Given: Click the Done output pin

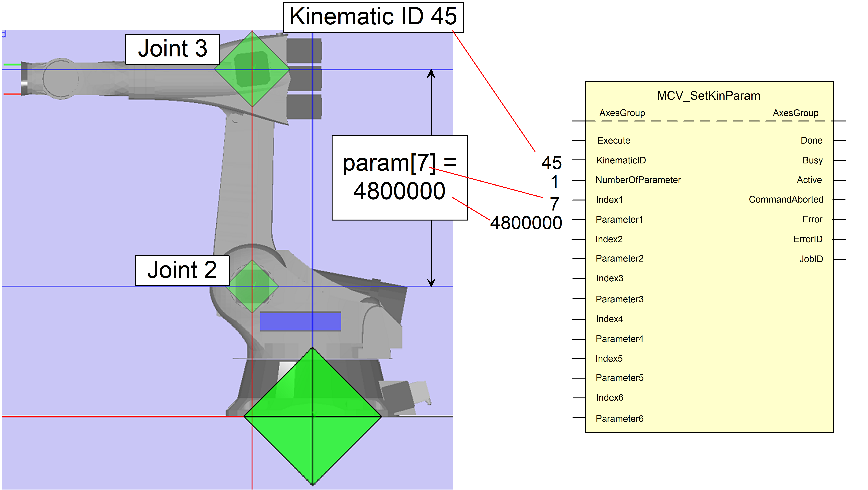Looking at the screenshot, I should coord(811,140).
